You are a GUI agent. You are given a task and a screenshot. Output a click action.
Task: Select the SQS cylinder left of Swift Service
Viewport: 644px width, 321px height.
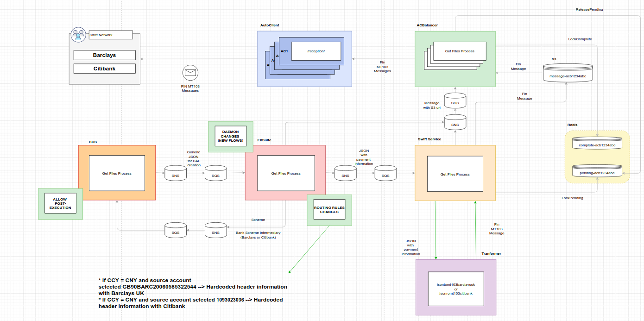click(x=385, y=174)
